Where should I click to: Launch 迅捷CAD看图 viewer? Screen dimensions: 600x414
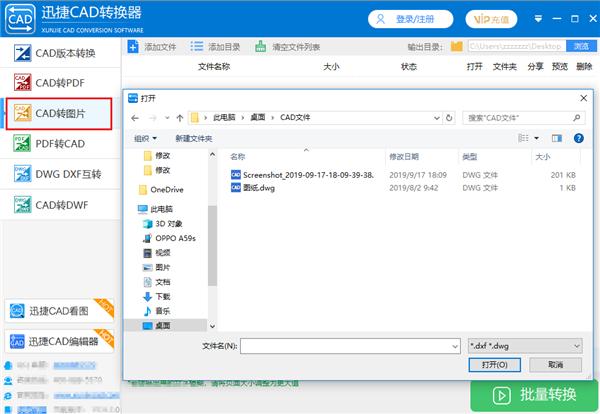59,311
